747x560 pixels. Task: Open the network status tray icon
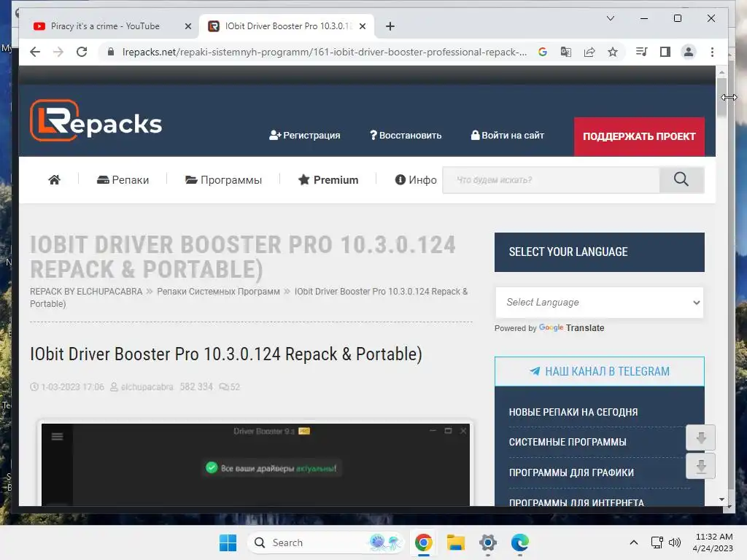[x=657, y=542]
